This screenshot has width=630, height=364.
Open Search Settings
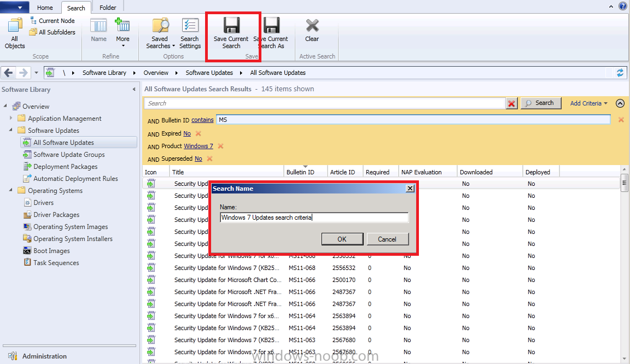(190, 33)
